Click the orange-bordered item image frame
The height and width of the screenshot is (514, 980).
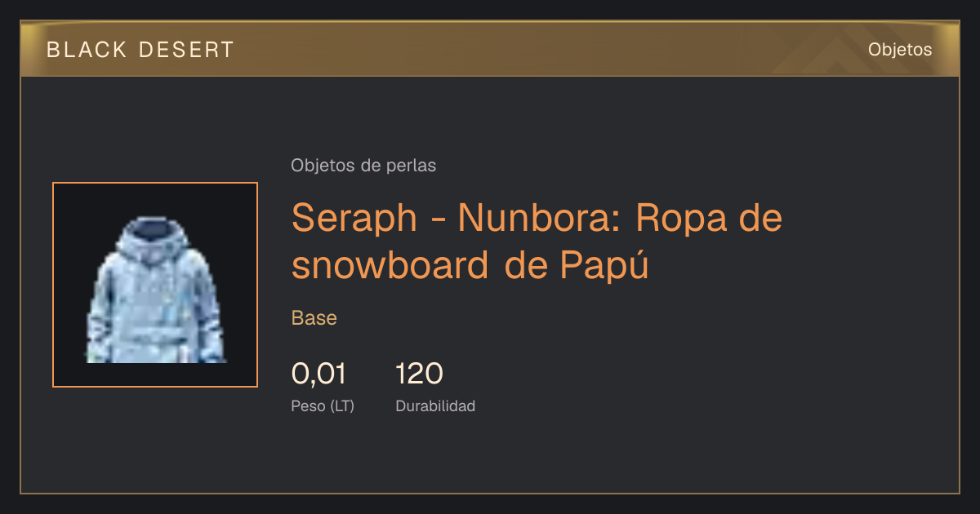(x=155, y=285)
